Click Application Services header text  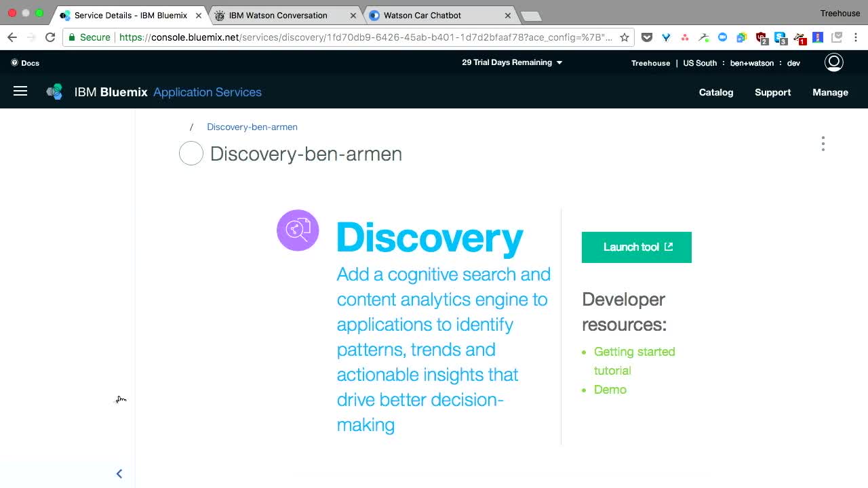pos(208,92)
